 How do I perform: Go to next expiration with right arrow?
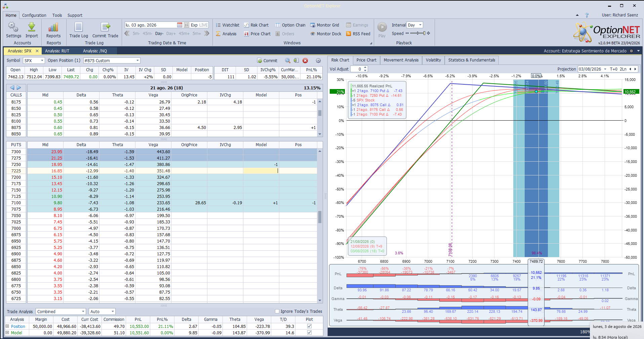coord(19,88)
